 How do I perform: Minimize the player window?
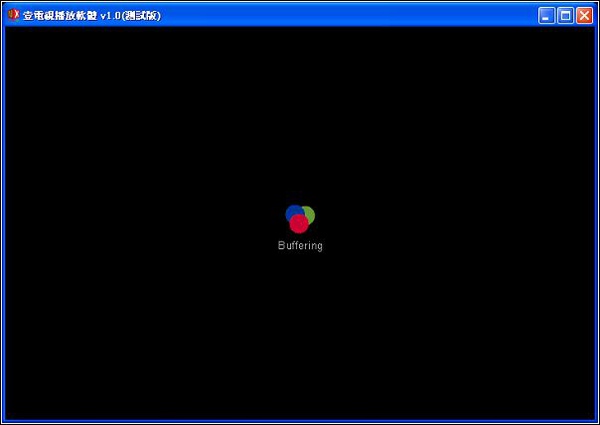547,15
